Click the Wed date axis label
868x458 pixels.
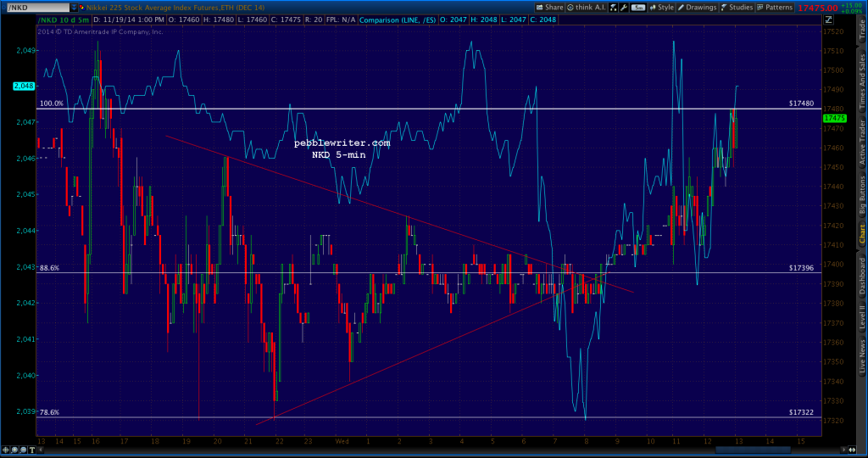[342, 441]
